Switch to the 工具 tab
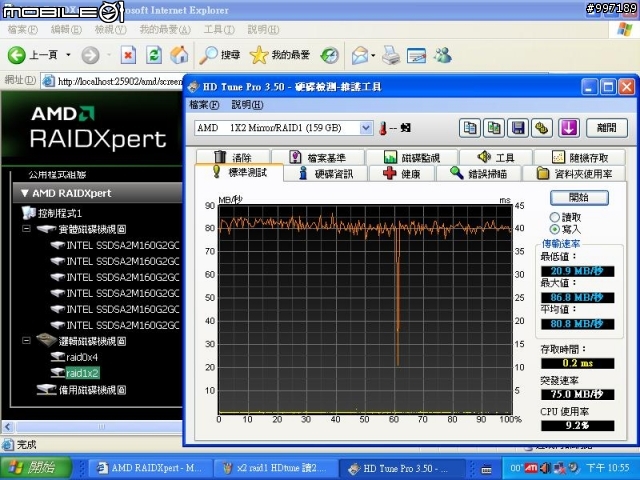640x480 pixels. pos(496,157)
